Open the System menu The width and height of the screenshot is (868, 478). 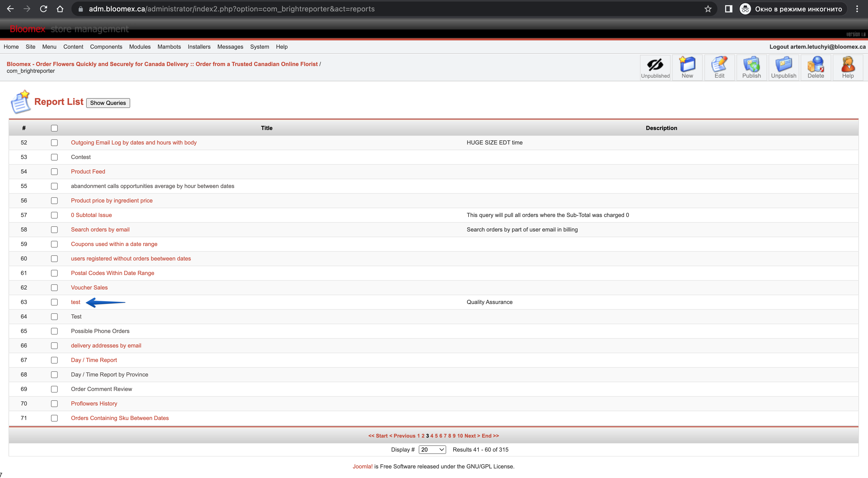coord(260,47)
